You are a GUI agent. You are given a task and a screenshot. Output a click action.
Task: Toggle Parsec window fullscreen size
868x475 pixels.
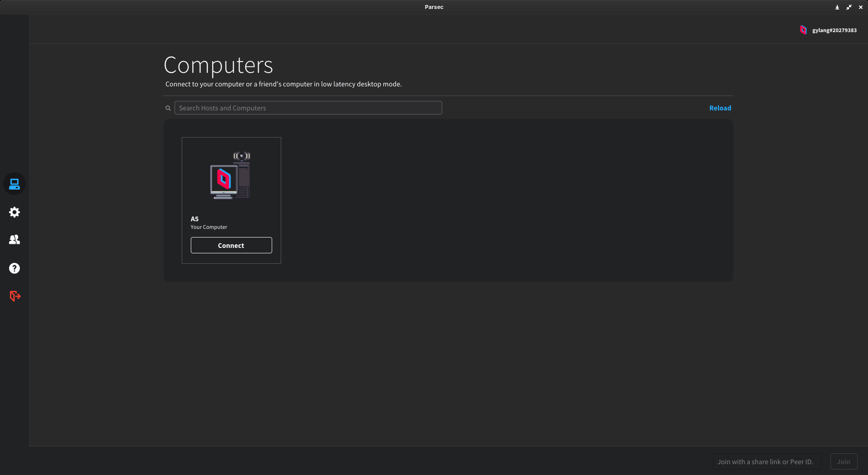click(x=849, y=7)
